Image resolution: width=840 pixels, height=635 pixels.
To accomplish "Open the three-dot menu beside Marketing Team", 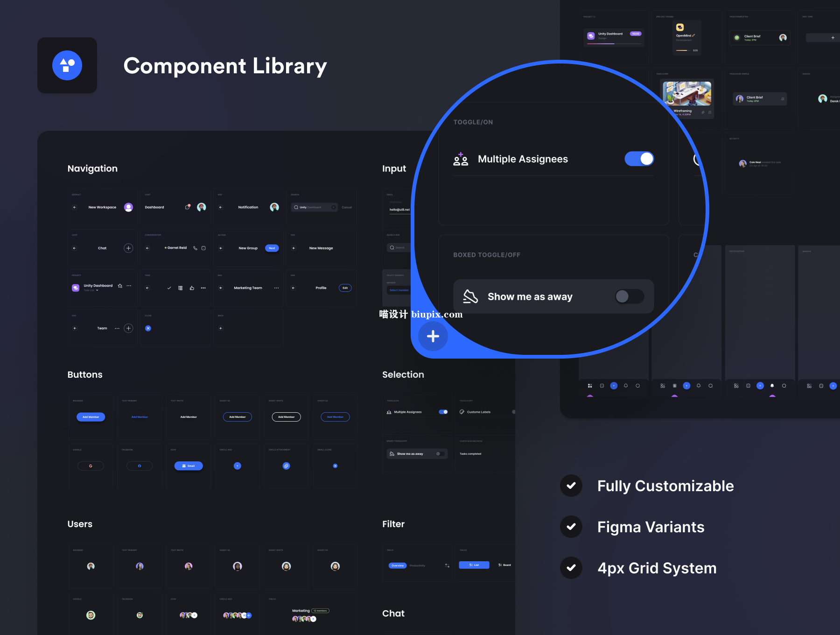I will pyautogui.click(x=276, y=288).
